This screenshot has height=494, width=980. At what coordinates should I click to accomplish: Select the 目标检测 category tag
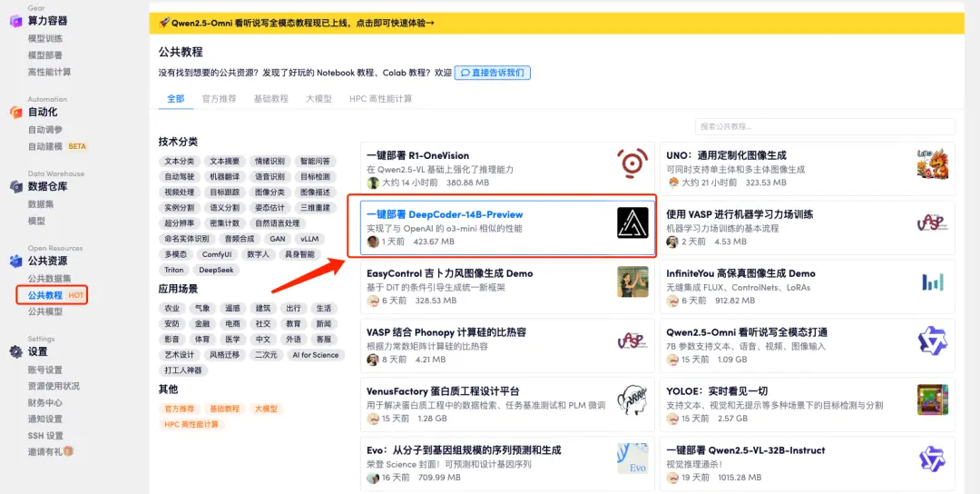[x=314, y=177]
